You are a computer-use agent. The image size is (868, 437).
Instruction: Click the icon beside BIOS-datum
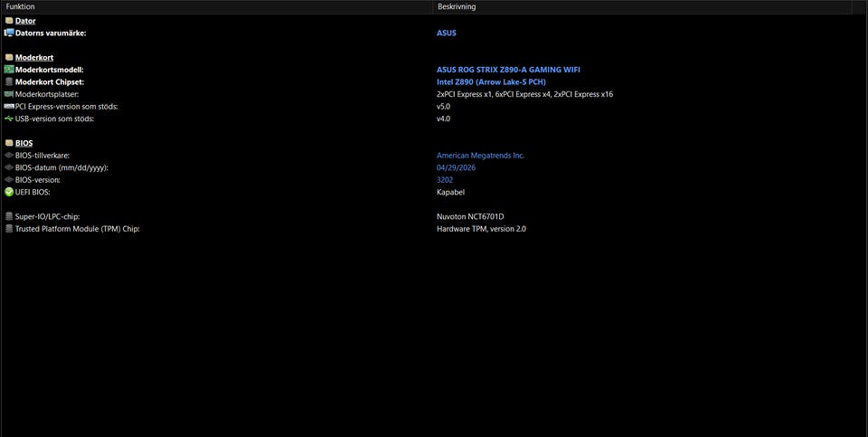click(x=9, y=167)
